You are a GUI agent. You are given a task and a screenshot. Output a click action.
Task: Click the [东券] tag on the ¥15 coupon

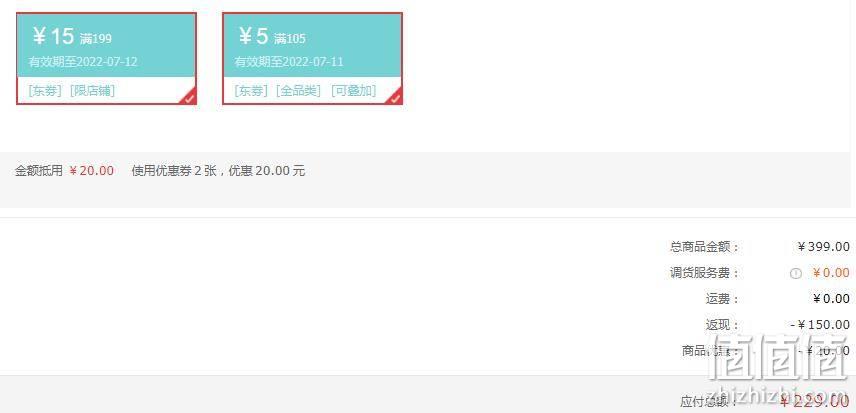45,91
